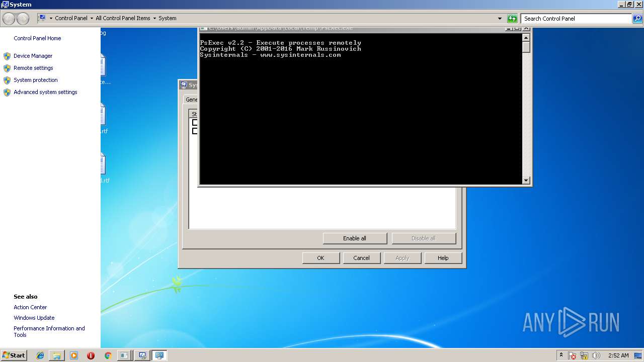Image resolution: width=644 pixels, height=362 pixels.
Task: Open Windows Media Player from taskbar
Action: (x=74, y=355)
